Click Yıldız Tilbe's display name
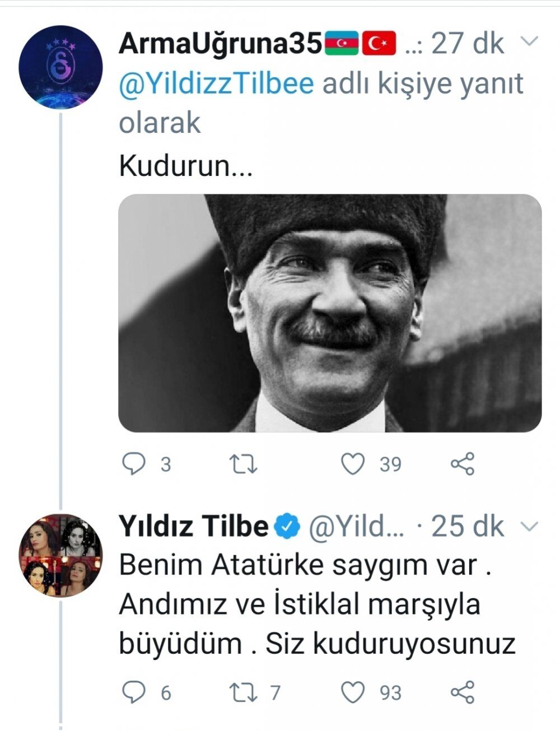 tap(193, 526)
